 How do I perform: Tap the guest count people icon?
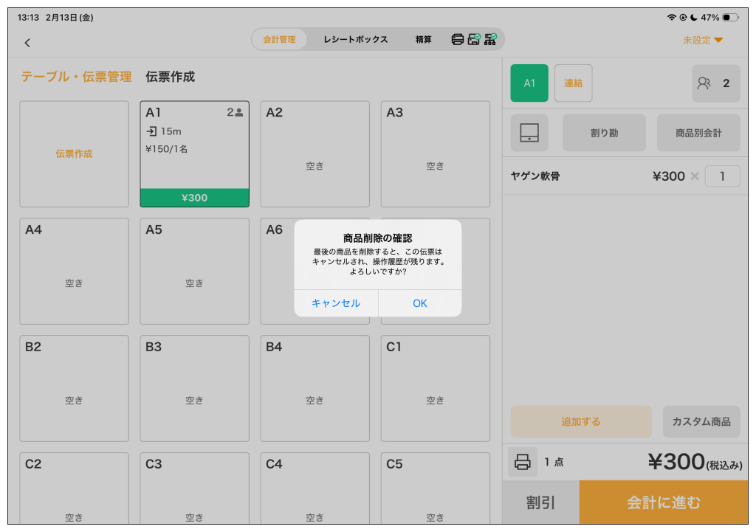click(704, 83)
